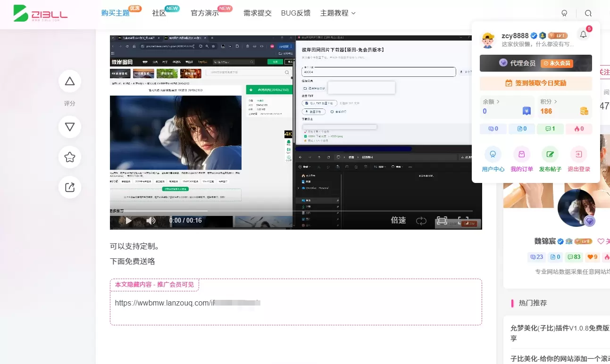Image resolution: width=610 pixels, height=364 pixels.
Task: Open the 购买主题 menu item
Action: coord(116,13)
